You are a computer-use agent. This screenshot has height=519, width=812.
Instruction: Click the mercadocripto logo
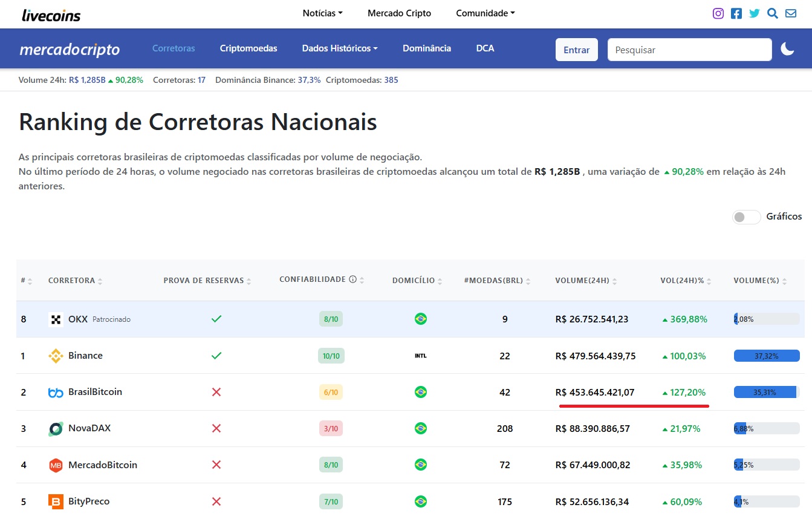pos(70,50)
